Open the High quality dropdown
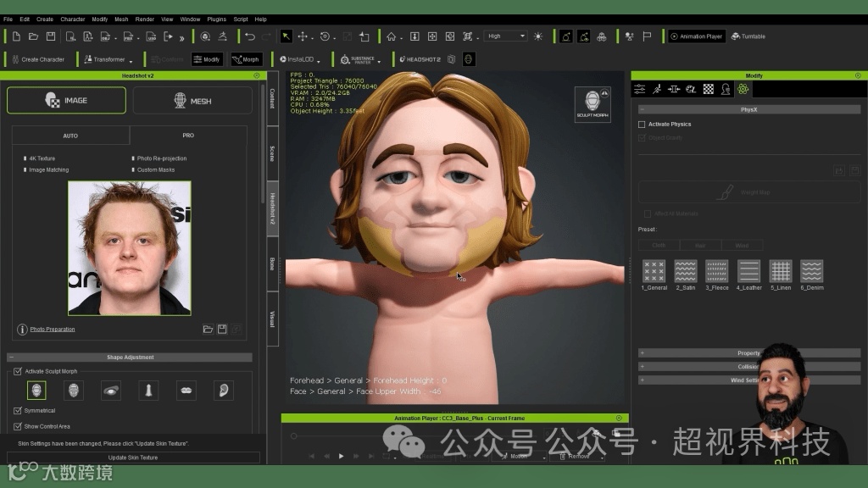868x488 pixels. (506, 36)
